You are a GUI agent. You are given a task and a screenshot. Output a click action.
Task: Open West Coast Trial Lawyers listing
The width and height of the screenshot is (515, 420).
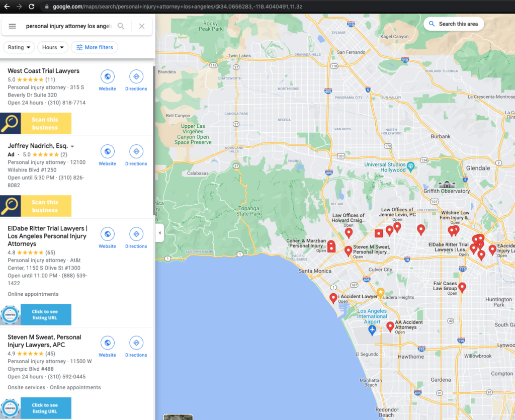tap(43, 71)
